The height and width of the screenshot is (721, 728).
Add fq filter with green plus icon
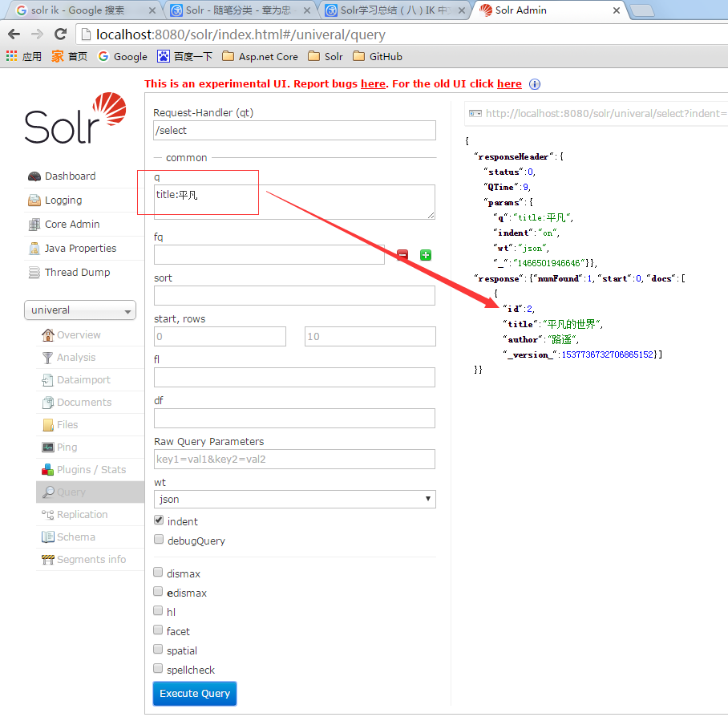425,255
